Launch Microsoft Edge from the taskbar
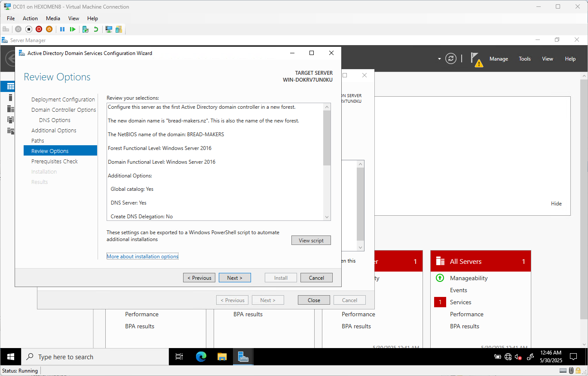Image resolution: width=588 pixels, height=376 pixels. point(201,357)
